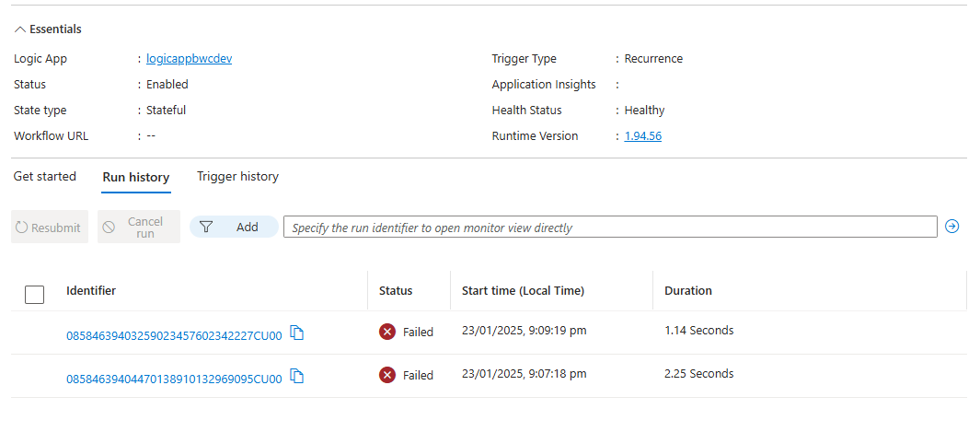This screenshot has height=432, width=980.
Task: Click the go arrow beside run identifier box
Action: pyautogui.click(x=951, y=227)
